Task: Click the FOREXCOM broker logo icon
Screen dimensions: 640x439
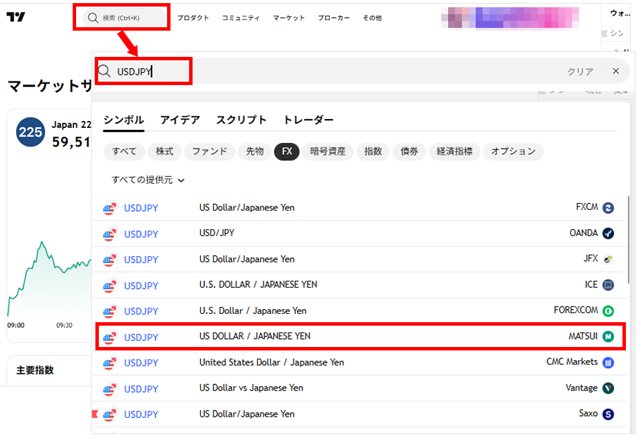Action: [x=608, y=311]
